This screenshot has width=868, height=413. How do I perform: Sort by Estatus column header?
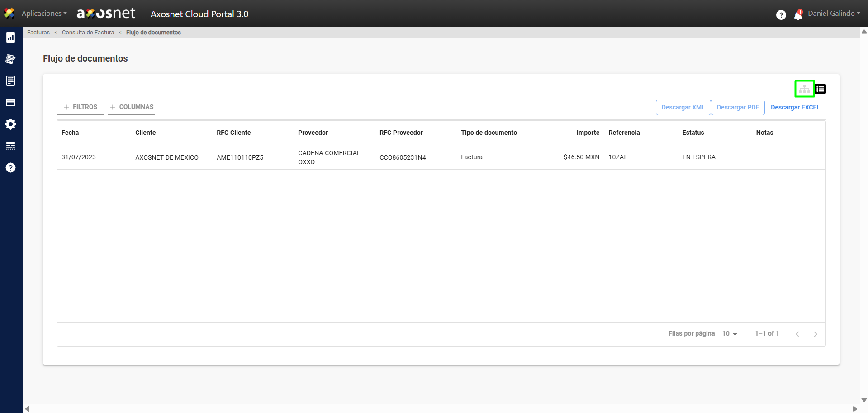tap(693, 133)
